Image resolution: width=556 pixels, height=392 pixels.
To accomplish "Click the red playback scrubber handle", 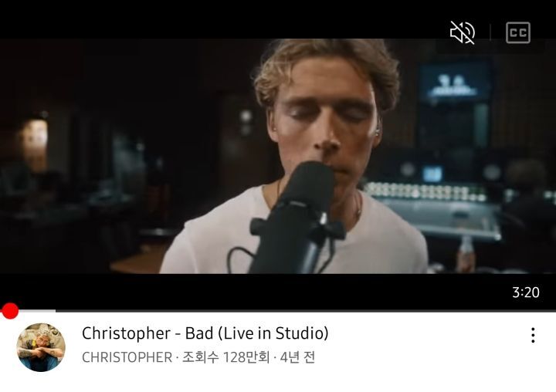I will (x=10, y=311).
